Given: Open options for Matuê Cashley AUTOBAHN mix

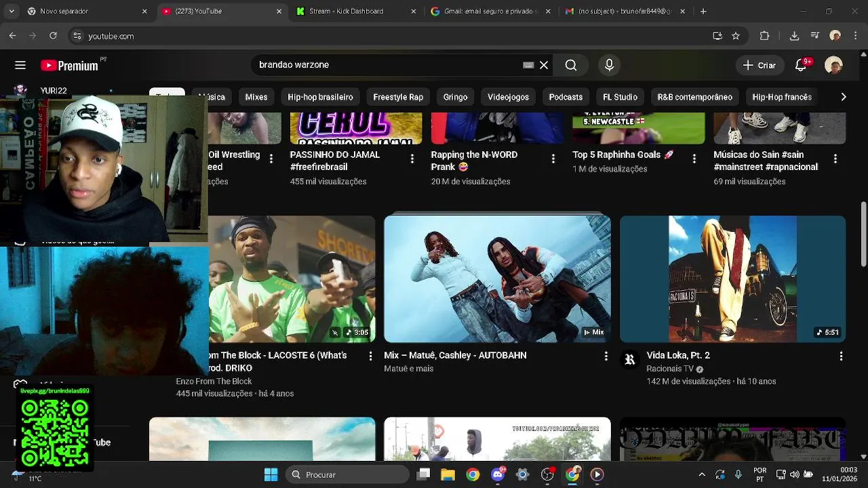Looking at the screenshot, I should pos(606,356).
